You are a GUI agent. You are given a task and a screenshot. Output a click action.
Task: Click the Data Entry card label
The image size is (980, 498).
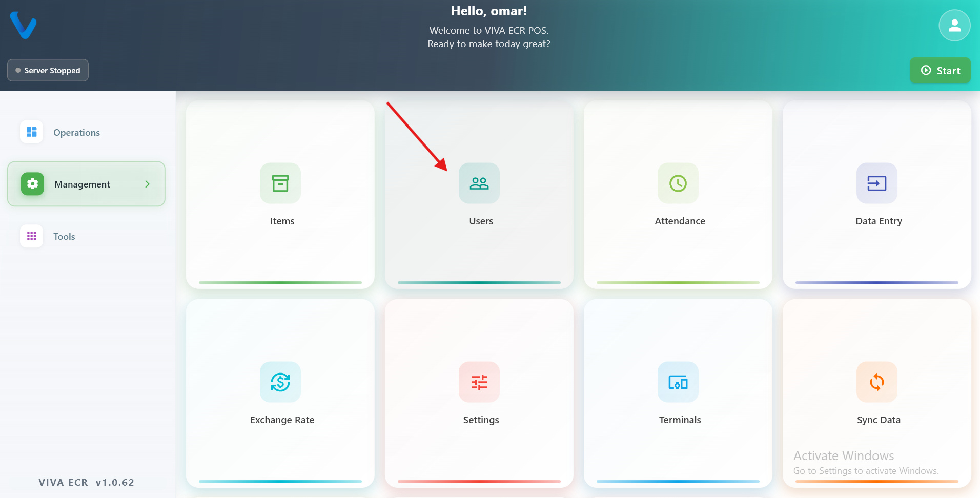point(879,221)
